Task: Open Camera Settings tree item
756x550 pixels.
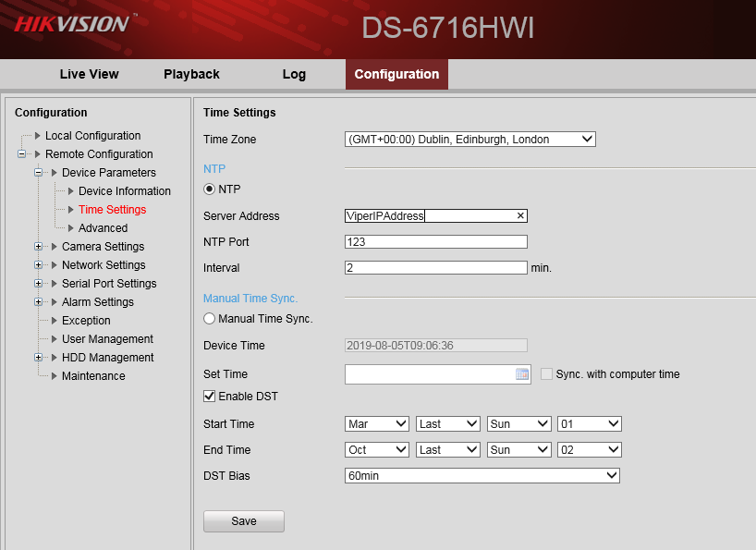Action: 104,246
